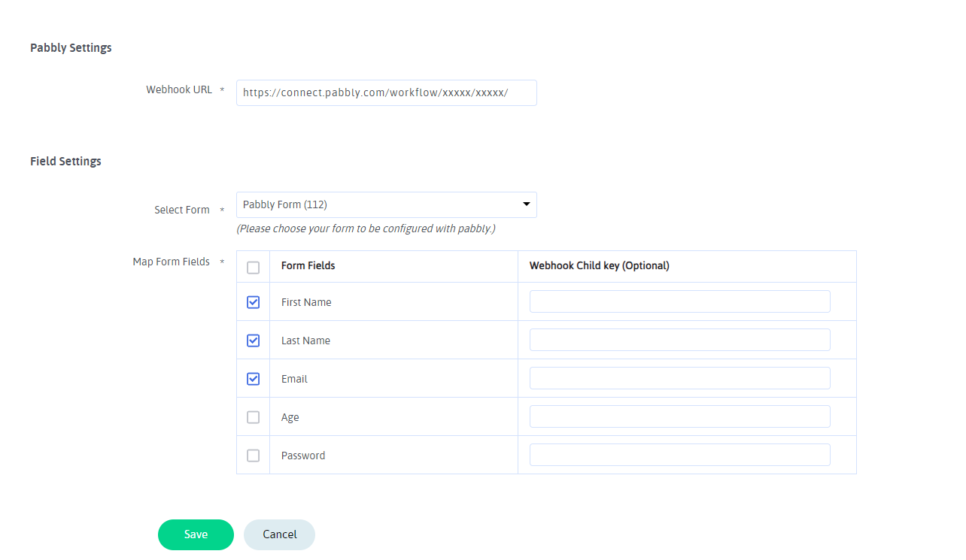The height and width of the screenshot is (560, 966).
Task: Click inside the Webhook URL field
Action: [x=386, y=92]
